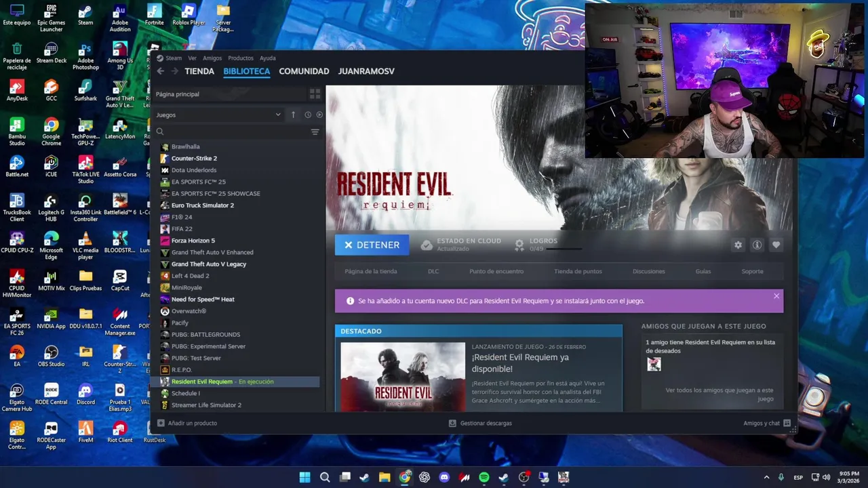Open AnyDesk desktop icon
The image size is (868, 488).
point(17,90)
